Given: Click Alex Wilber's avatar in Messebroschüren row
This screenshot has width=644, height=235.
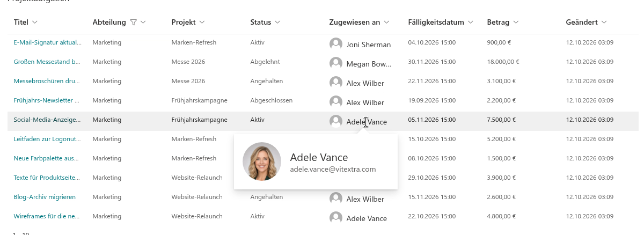Looking at the screenshot, I should 336,83.
